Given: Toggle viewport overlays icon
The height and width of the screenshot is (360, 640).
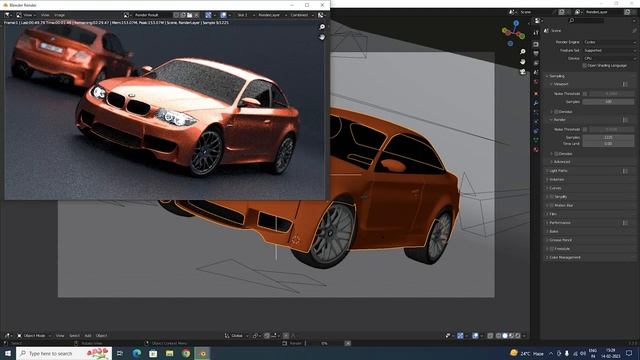Looking at the screenshot, I should click(x=476, y=336).
